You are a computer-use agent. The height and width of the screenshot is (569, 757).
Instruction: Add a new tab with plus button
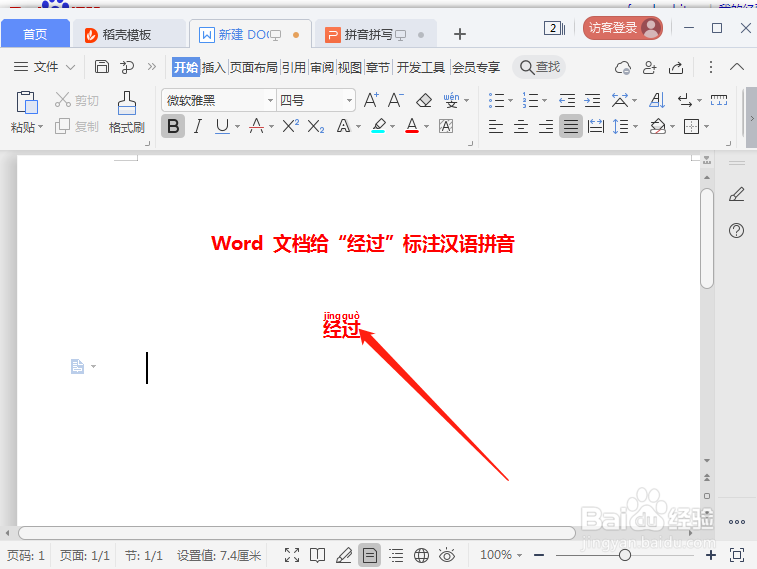point(460,34)
